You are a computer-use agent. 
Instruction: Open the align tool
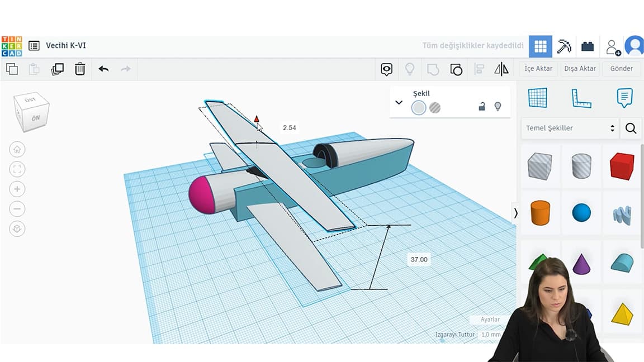tap(479, 69)
